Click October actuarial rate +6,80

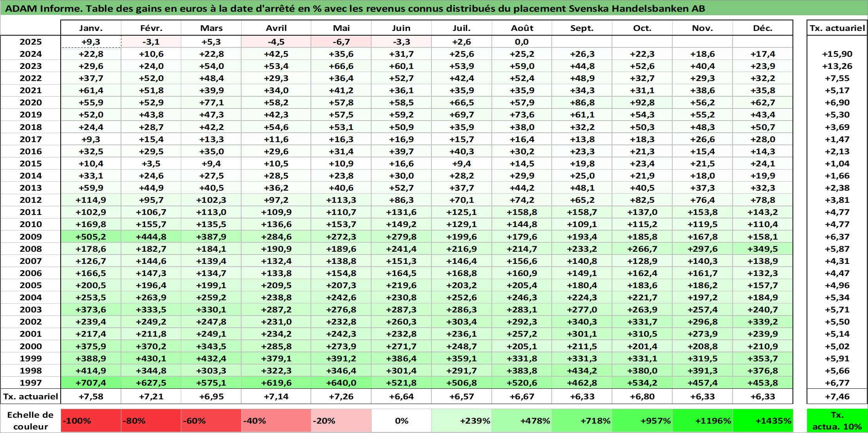coord(642,396)
